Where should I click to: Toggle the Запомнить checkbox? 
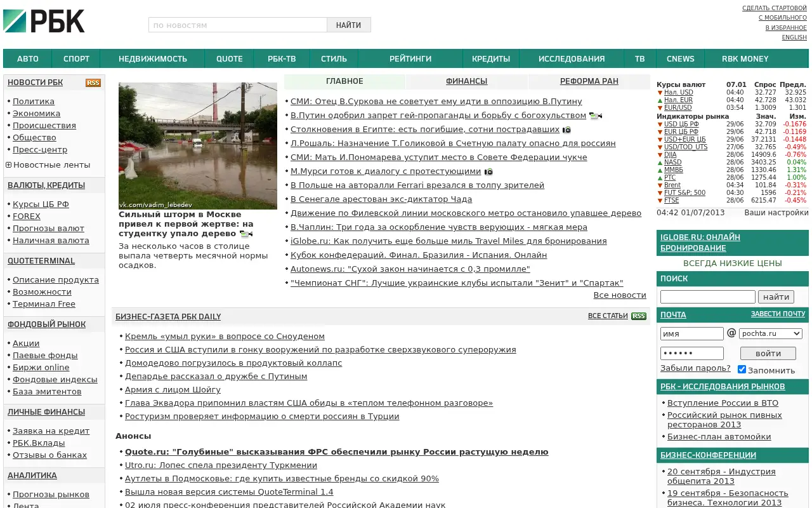[x=742, y=369]
